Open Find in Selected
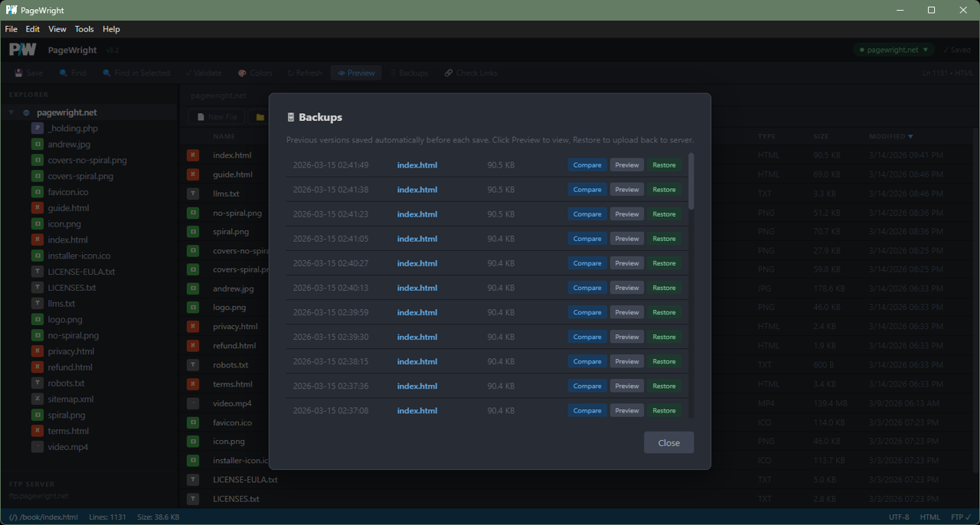Screen dimensions: 980x525 point(136,73)
